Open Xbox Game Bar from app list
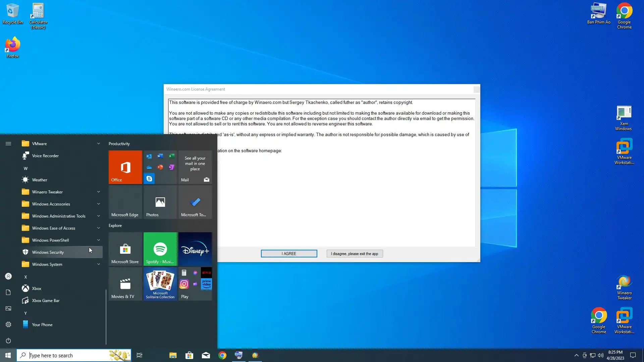The height and width of the screenshot is (362, 644). point(46,300)
